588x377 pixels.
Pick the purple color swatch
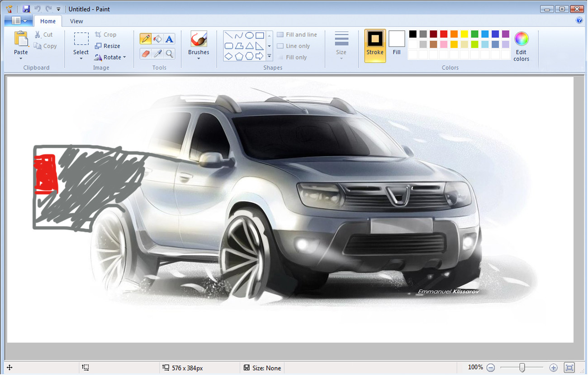tap(506, 34)
